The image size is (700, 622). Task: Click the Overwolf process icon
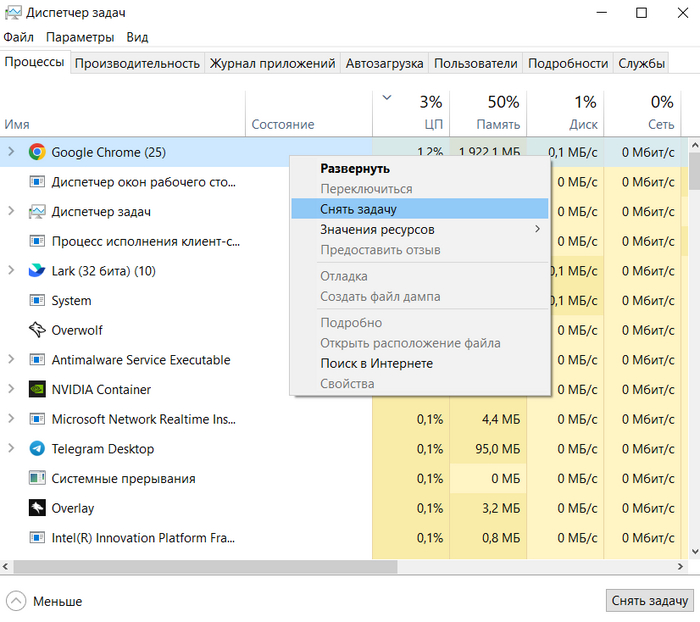pyautogui.click(x=37, y=330)
